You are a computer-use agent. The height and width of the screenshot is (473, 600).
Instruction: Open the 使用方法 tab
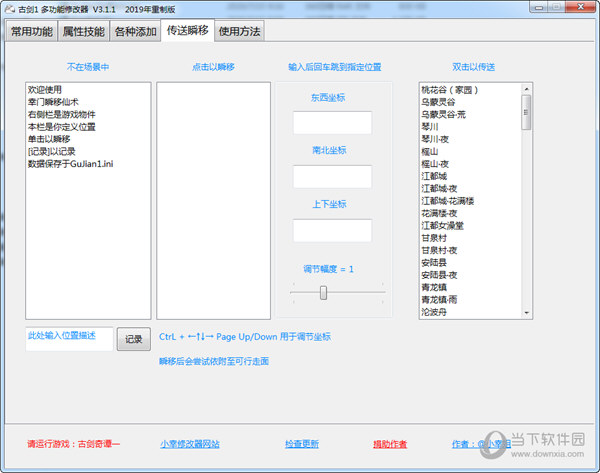point(239,31)
